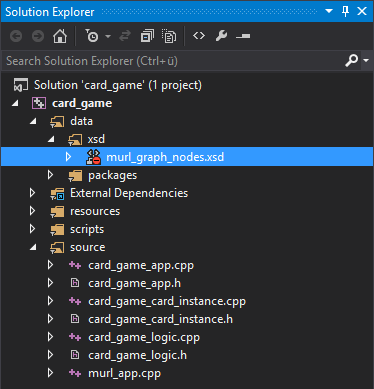Screen dimensions: 374x389
Task: Click the packages folder icon
Action: 75,176
